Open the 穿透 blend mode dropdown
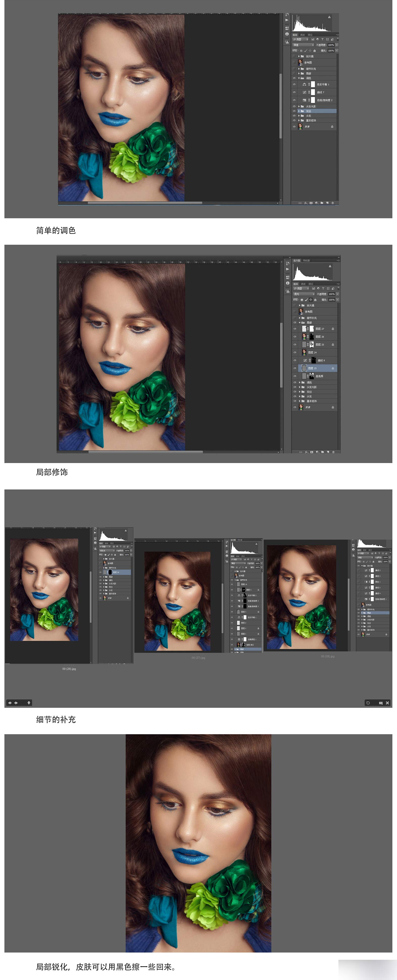 [303, 45]
